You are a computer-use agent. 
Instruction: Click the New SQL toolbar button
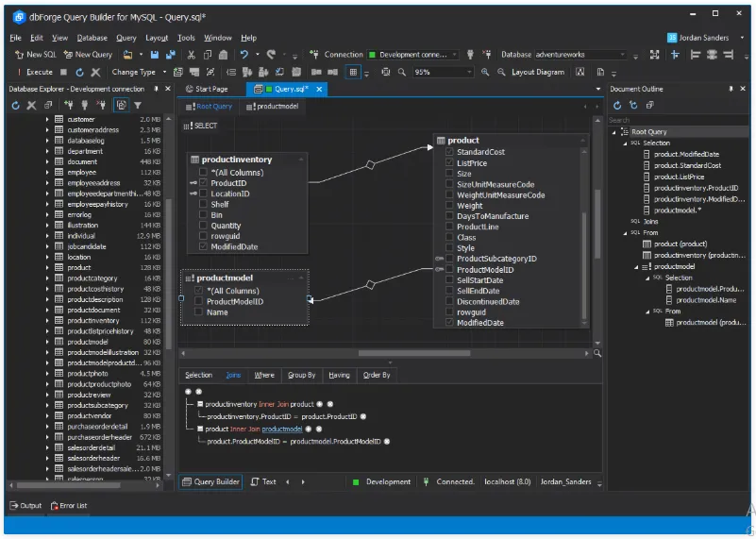[35, 55]
